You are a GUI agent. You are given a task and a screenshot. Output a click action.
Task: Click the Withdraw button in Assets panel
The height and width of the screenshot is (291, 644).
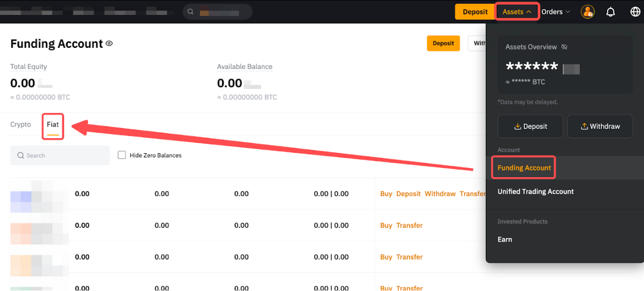point(600,126)
